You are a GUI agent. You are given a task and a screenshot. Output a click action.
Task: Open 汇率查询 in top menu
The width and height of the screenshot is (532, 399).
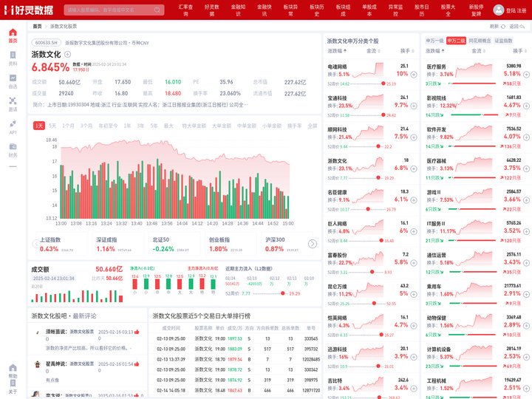point(185,10)
